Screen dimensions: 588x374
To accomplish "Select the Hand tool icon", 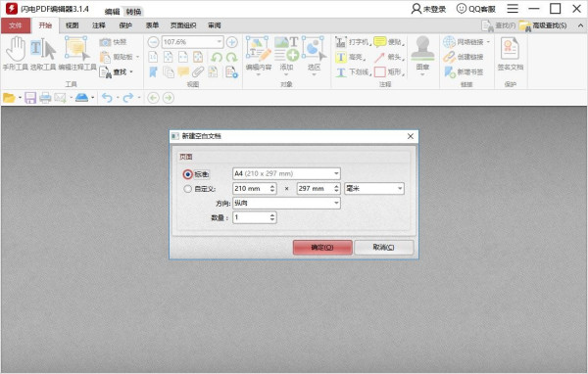I will 16,49.
